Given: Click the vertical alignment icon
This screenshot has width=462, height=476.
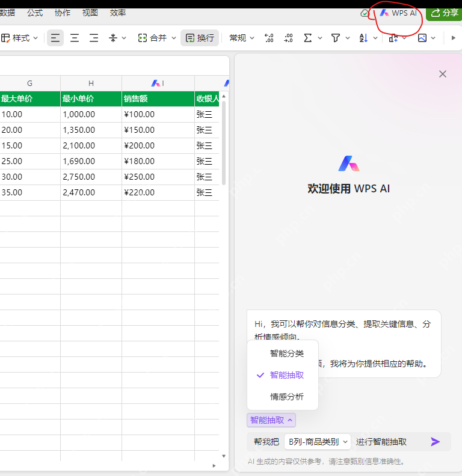Looking at the screenshot, I should [x=113, y=38].
